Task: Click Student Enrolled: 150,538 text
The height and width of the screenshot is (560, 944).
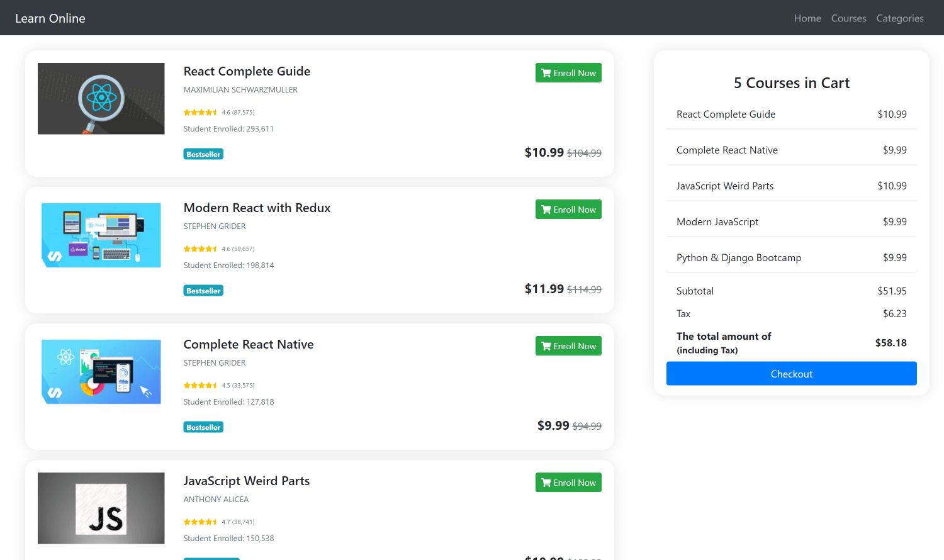Action: 228,539
